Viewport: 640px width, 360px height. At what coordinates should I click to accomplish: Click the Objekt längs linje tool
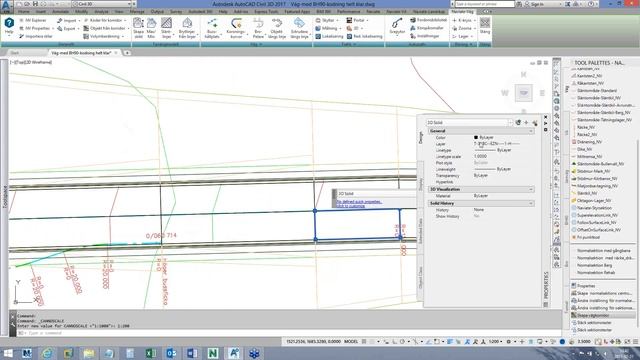[x=277, y=28]
